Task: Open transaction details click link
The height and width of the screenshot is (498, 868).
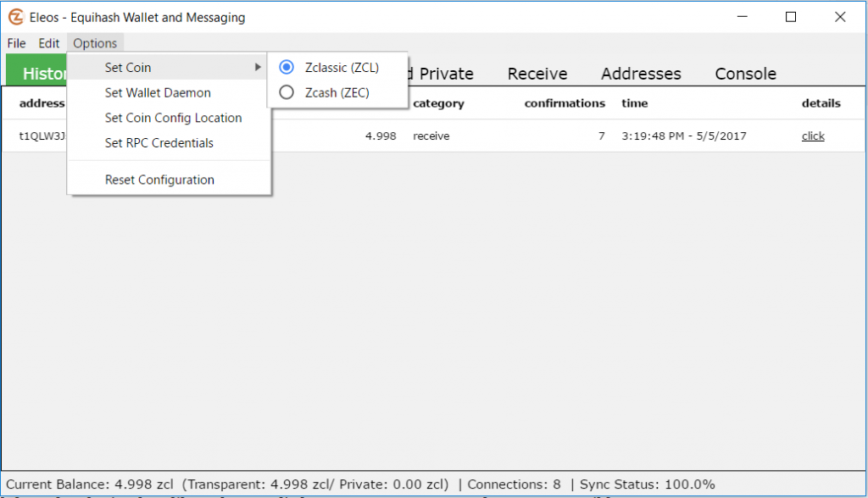Action: tap(813, 136)
